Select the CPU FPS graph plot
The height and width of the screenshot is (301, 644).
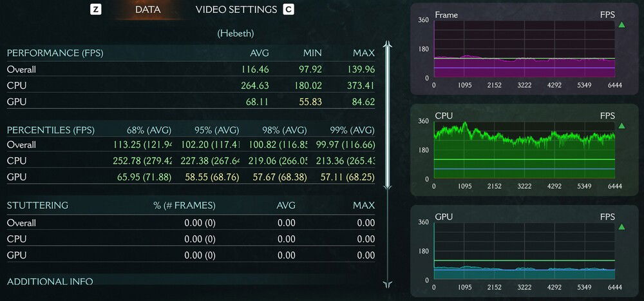point(524,150)
